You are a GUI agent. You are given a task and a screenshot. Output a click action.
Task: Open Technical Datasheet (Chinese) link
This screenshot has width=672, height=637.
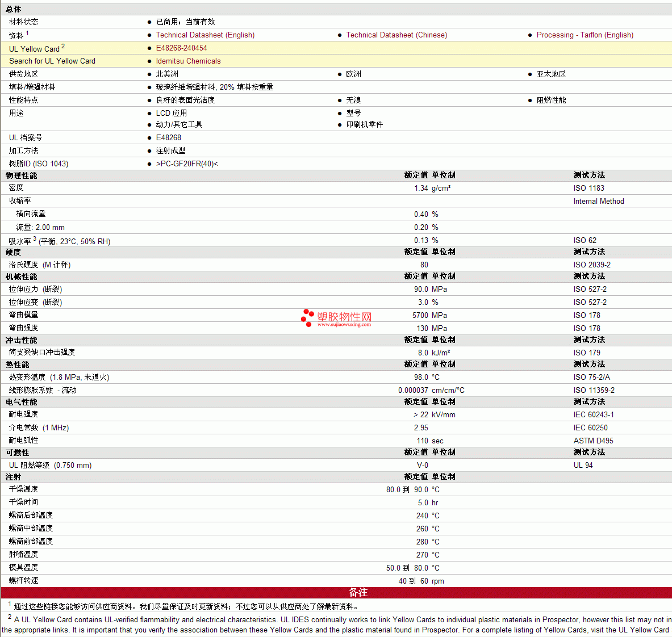point(396,35)
